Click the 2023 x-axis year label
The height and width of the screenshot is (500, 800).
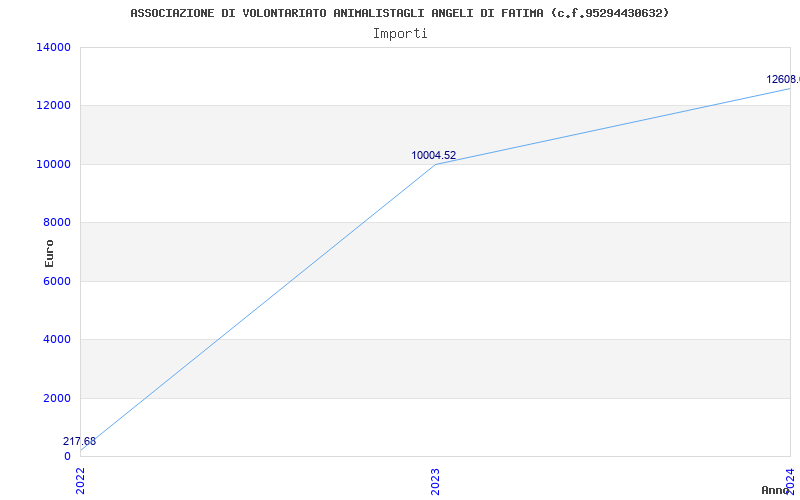point(435,481)
